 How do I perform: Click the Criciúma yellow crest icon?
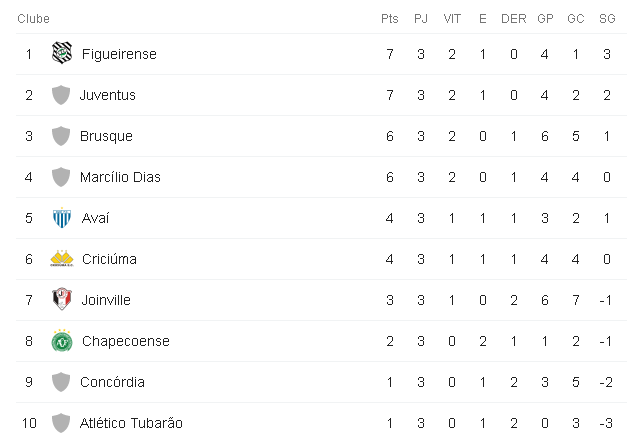tap(62, 258)
